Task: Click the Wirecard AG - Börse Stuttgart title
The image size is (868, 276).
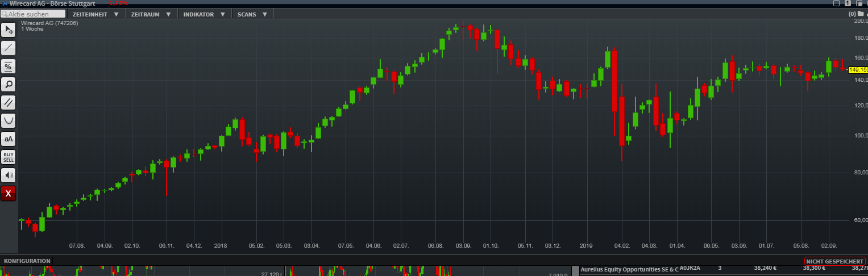Action: (52, 3)
